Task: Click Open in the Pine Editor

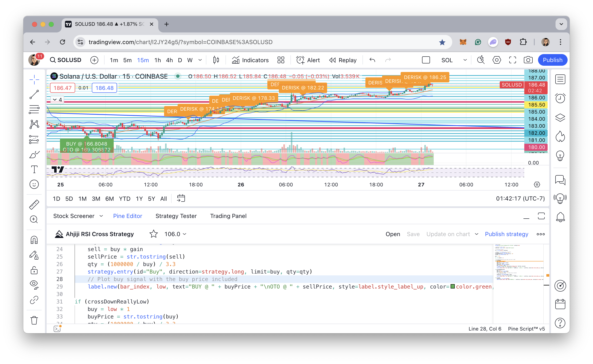Action: click(393, 234)
